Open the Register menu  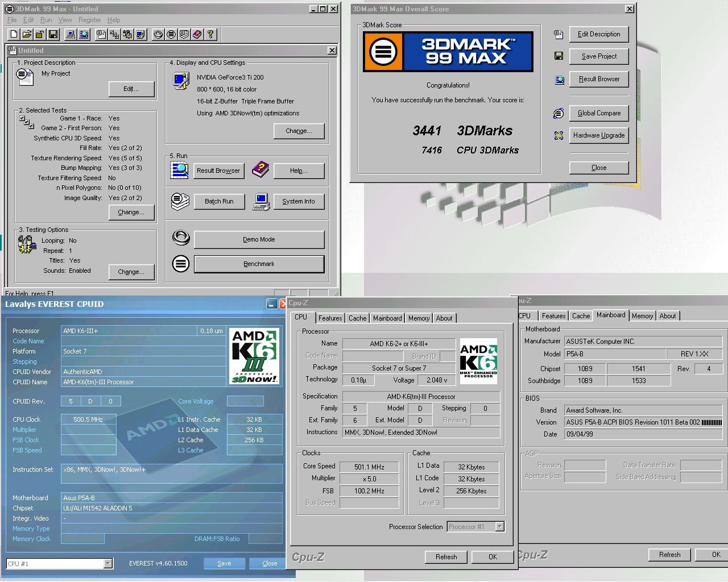pos(90,20)
